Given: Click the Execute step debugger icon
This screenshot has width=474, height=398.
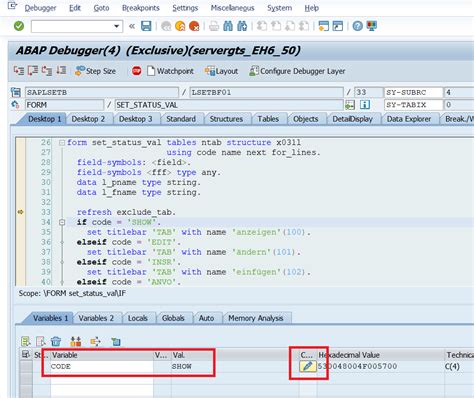Looking at the screenshot, I should [x=33, y=71].
